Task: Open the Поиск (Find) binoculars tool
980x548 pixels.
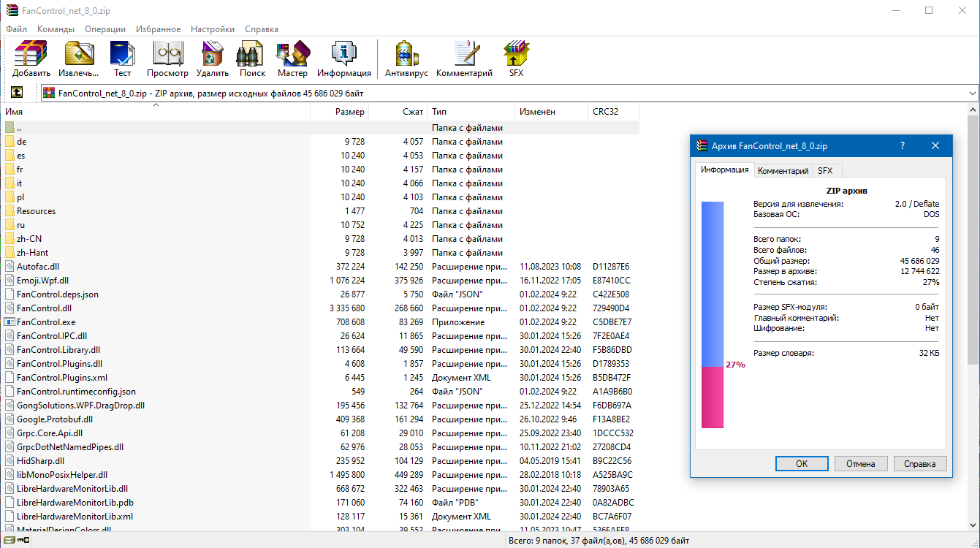Action: [252, 59]
